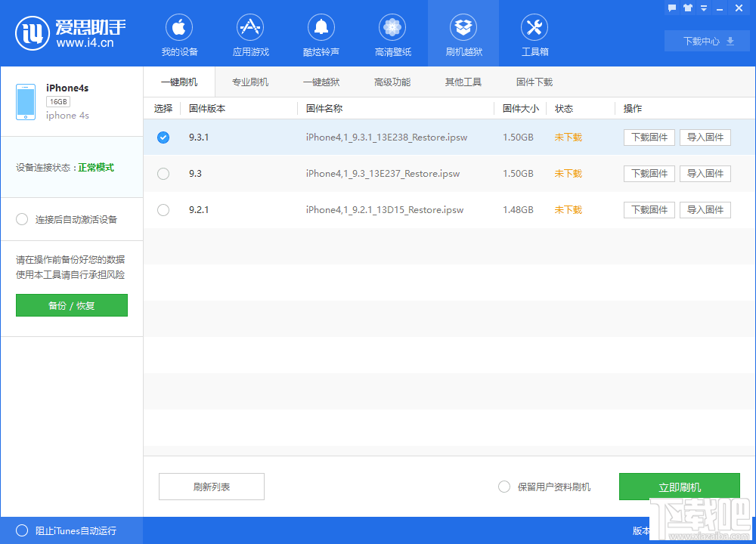Refresh firmware list via 刷新列表

tap(211, 487)
